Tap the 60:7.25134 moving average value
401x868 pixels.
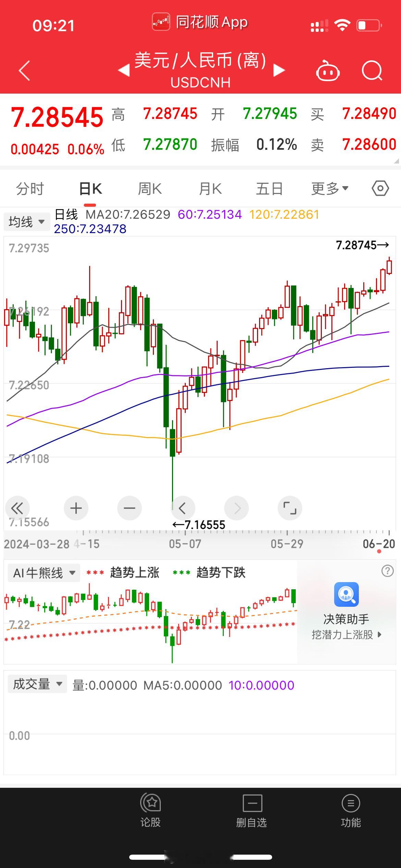(210, 215)
